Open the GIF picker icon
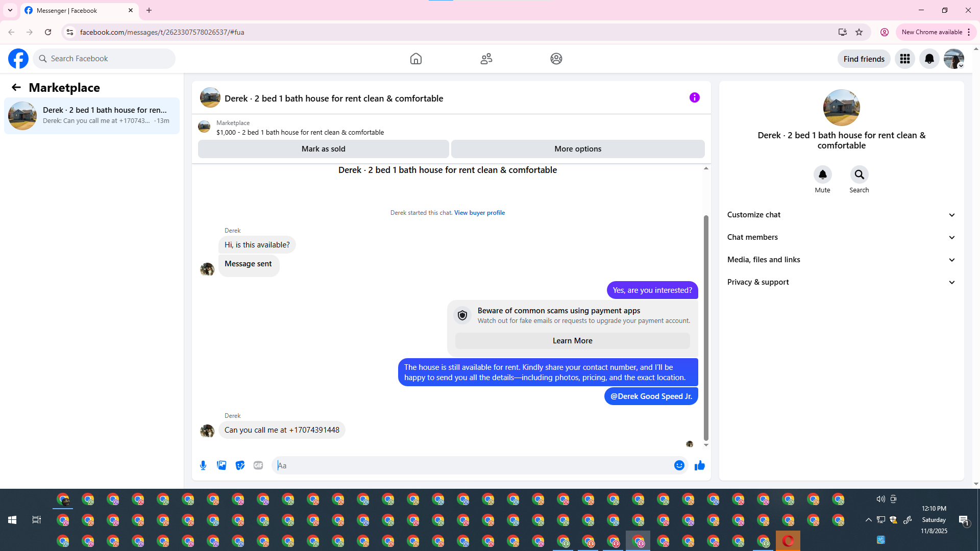The image size is (980, 551). [x=258, y=465]
